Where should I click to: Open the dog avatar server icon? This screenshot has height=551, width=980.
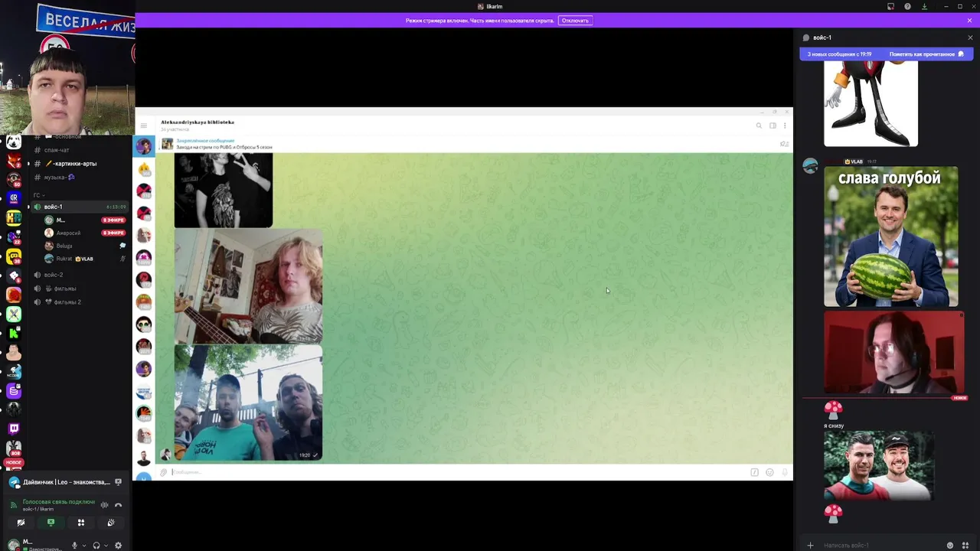pos(14,141)
